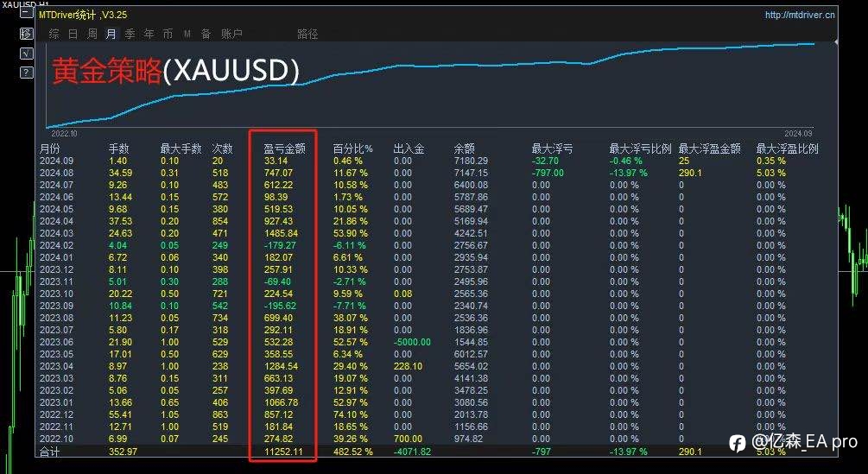Select the 2022.10 month row label
868x474 pixels.
tap(54, 439)
